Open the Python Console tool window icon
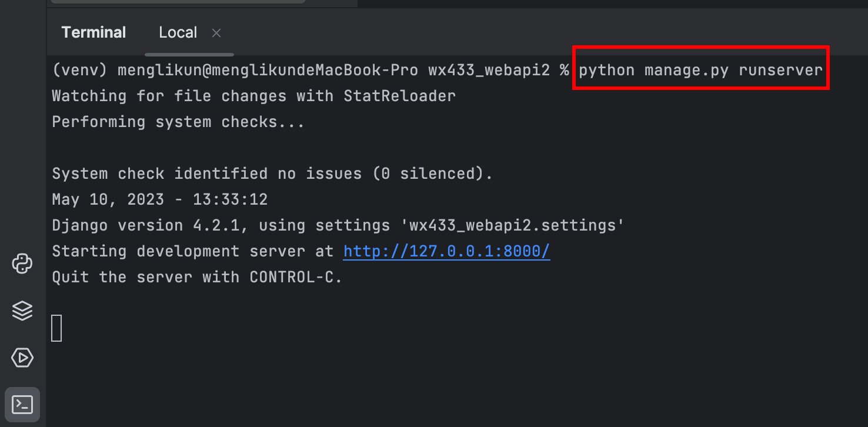The image size is (868, 427). click(x=22, y=263)
